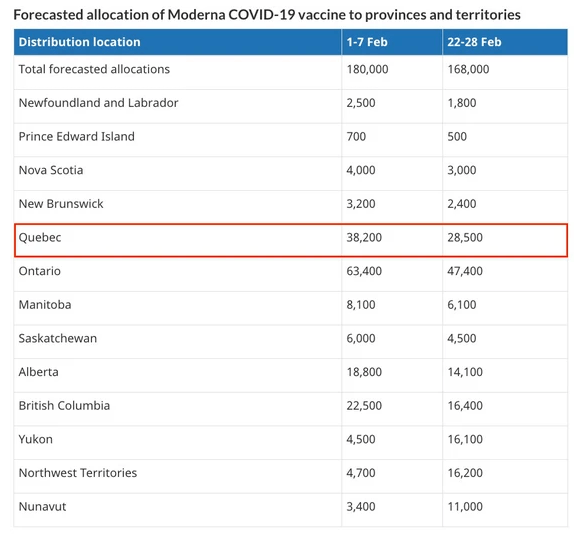Select Nunavut's 11,000 value
576x544 pixels.
pyautogui.click(x=465, y=507)
